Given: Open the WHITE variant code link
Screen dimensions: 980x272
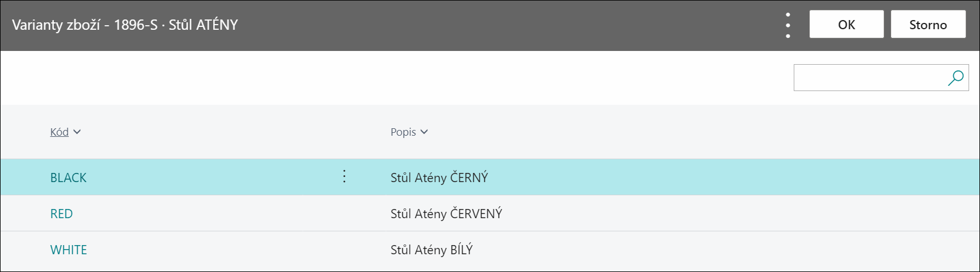Looking at the screenshot, I should (69, 250).
